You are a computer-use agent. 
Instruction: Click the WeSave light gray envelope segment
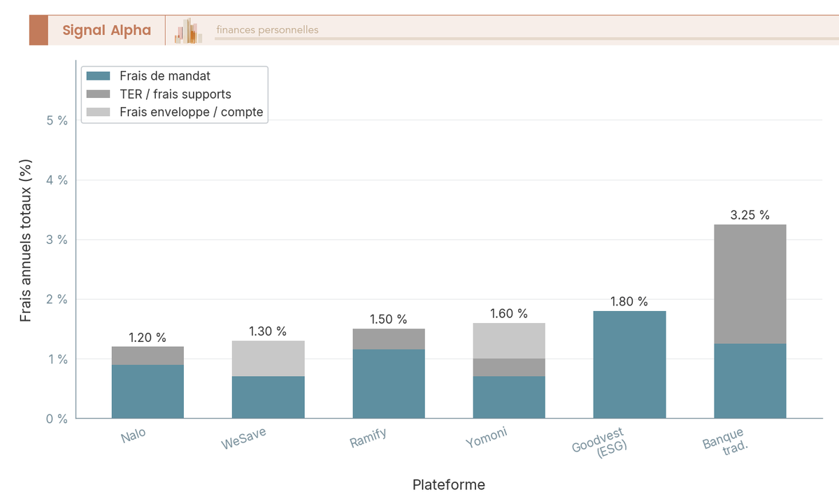(268, 359)
